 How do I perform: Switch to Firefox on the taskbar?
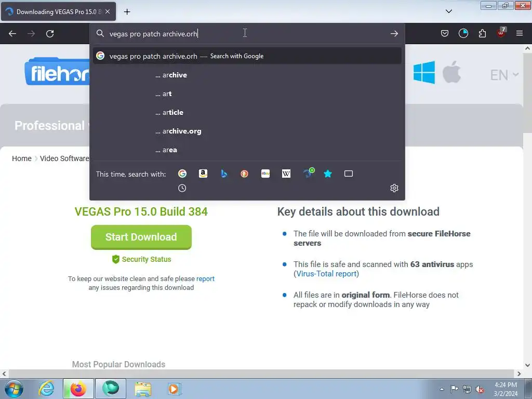point(78,389)
